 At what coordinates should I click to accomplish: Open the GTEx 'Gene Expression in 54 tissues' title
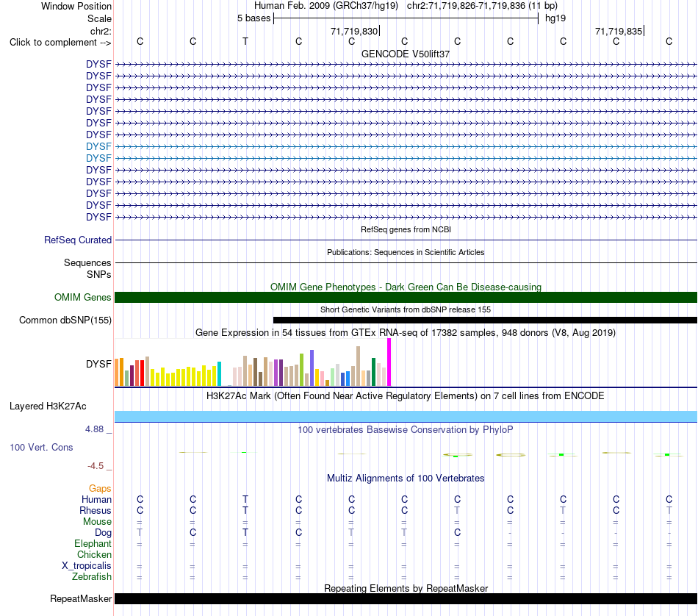[x=406, y=333]
